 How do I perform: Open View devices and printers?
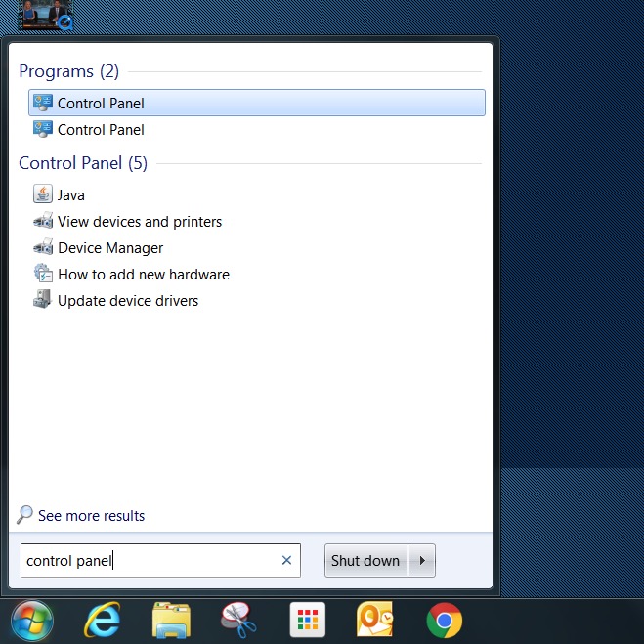pyautogui.click(x=140, y=222)
